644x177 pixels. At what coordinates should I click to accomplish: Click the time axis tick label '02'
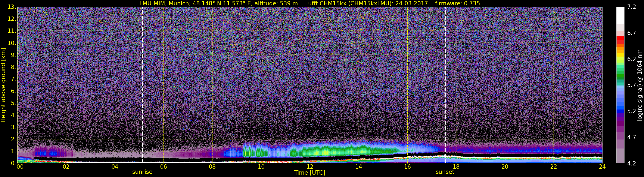(x=66, y=167)
